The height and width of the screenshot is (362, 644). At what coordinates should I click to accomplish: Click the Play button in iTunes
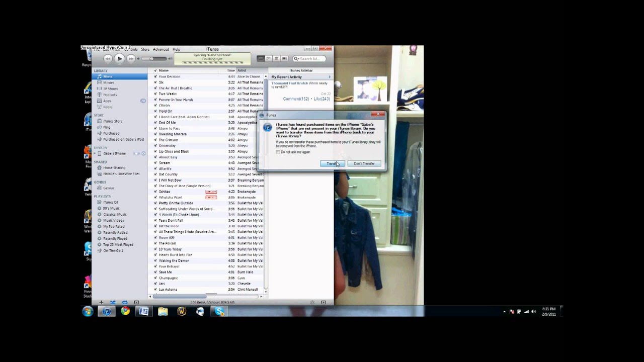[119, 59]
